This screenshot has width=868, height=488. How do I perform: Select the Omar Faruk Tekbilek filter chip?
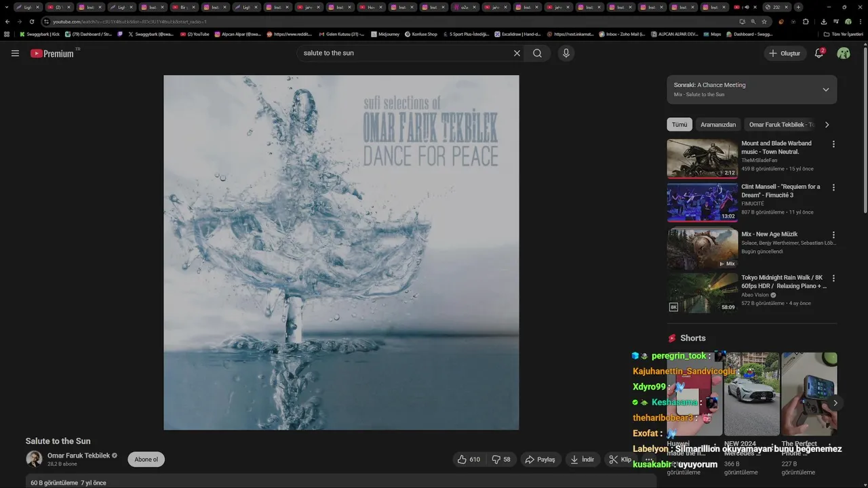[782, 125]
